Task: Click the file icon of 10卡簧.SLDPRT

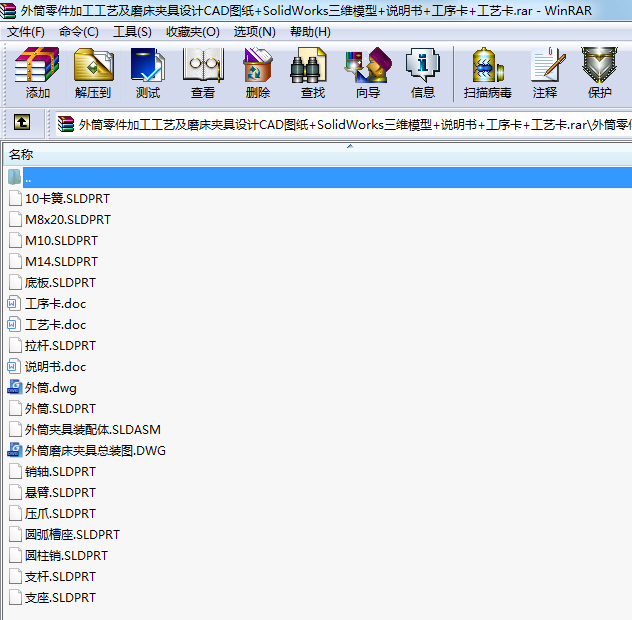Action: coord(15,198)
